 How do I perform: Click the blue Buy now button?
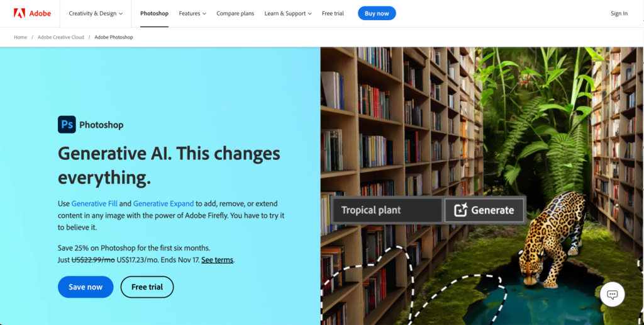(377, 13)
